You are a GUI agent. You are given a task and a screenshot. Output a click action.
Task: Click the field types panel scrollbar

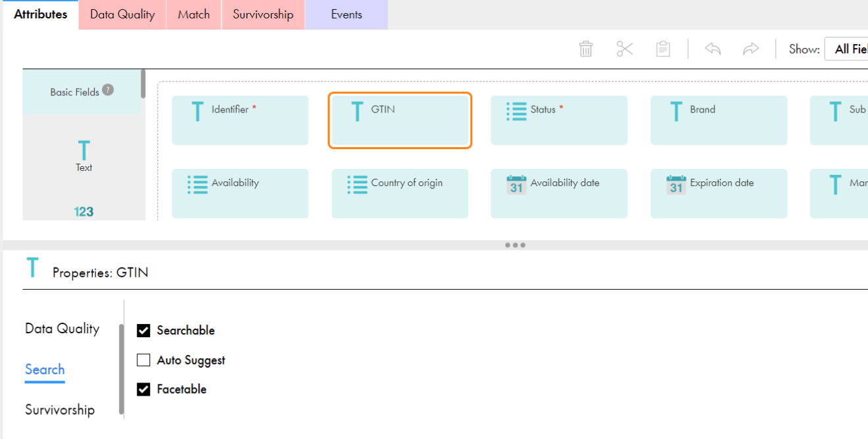click(x=143, y=84)
